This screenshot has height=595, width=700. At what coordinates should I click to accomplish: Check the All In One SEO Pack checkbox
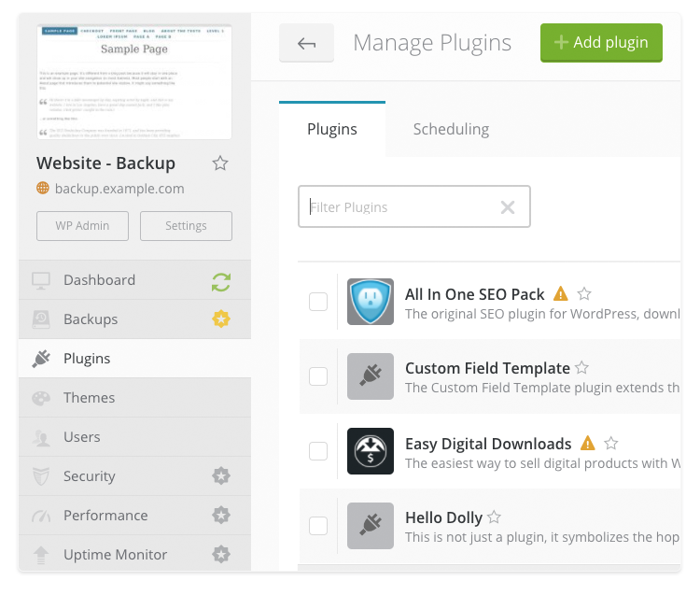[x=318, y=302]
